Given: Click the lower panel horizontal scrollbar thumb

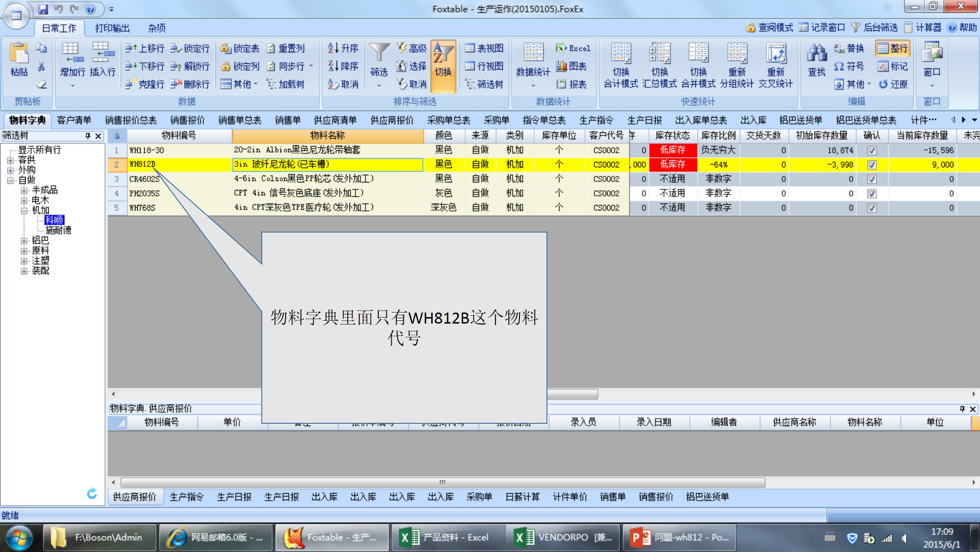Looking at the screenshot, I should coord(443,483).
